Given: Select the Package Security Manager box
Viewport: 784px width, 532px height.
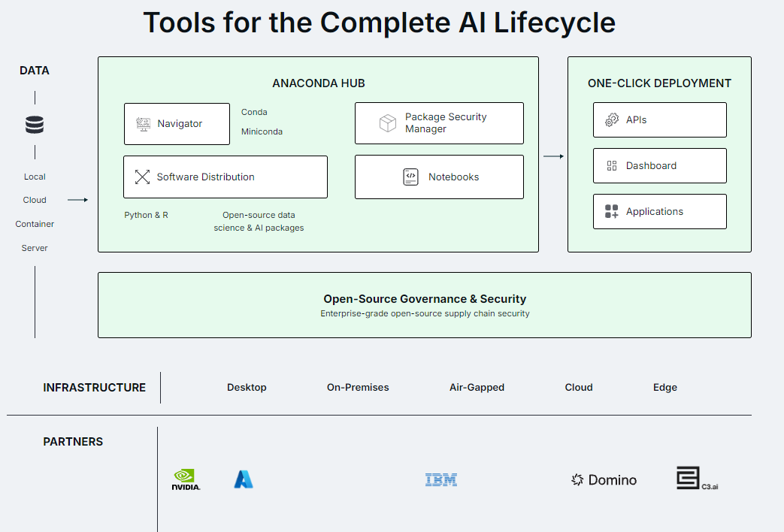Looking at the screenshot, I should coord(439,123).
